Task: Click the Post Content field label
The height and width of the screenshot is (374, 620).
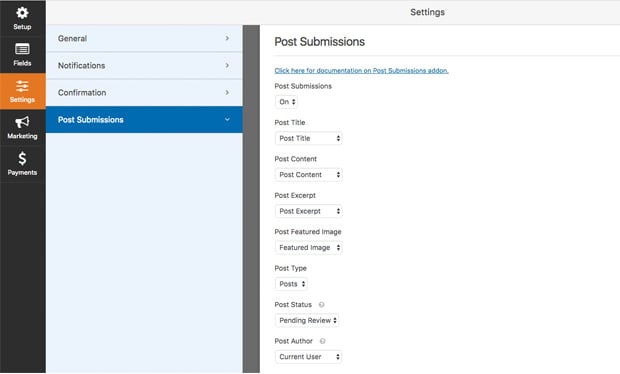Action: coord(296,159)
